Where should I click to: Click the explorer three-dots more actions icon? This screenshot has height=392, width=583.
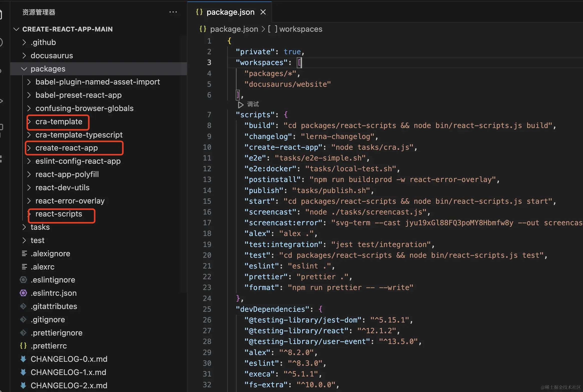[173, 12]
